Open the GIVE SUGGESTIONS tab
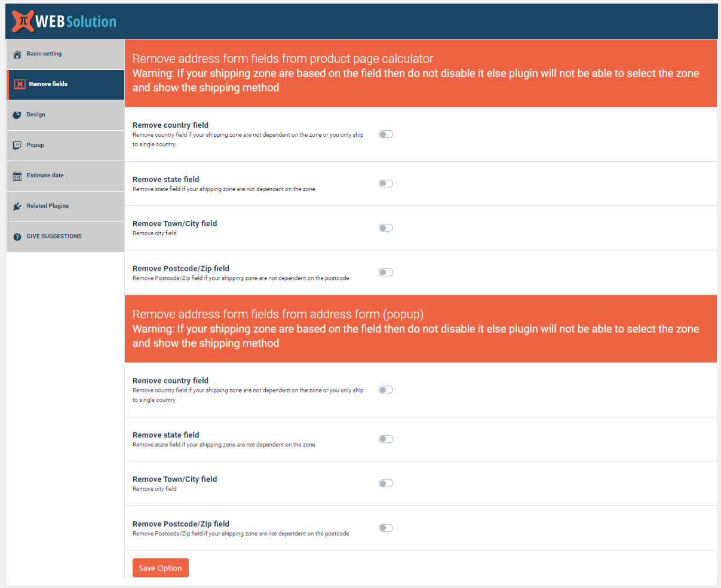721x588 pixels. click(x=66, y=236)
